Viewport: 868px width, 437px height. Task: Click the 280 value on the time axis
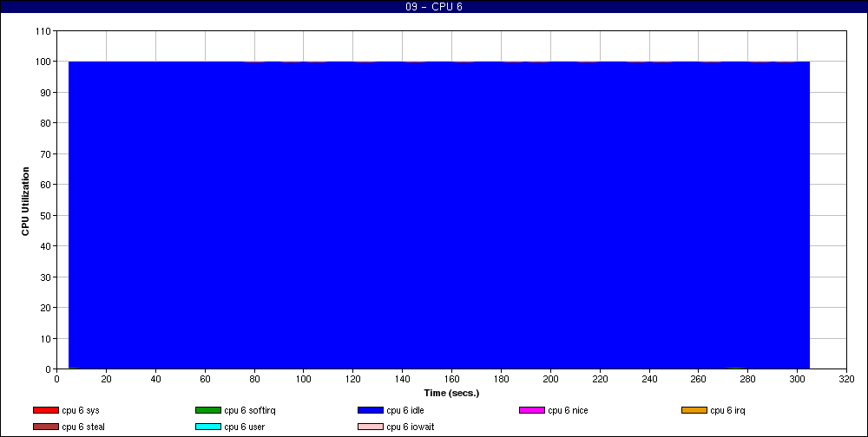tap(748, 379)
